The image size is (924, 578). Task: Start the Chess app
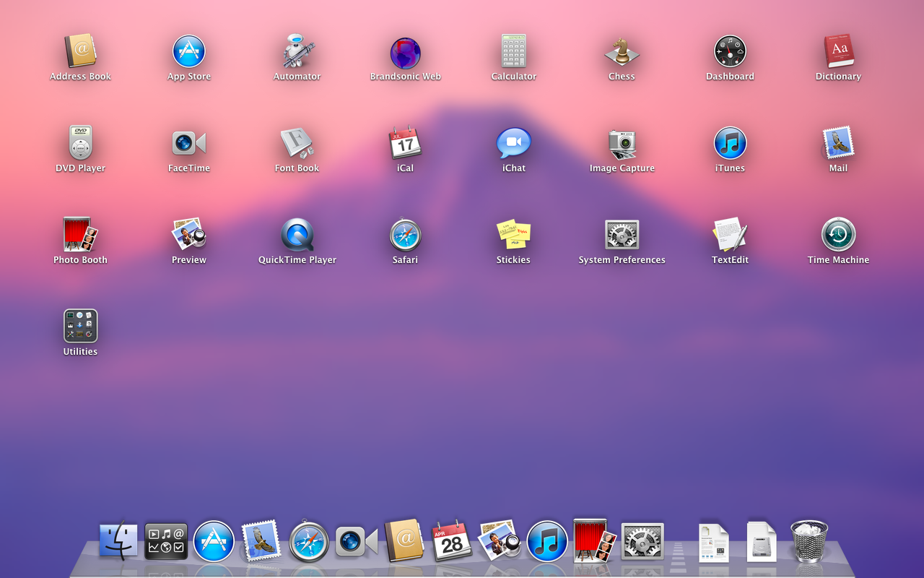tap(622, 52)
